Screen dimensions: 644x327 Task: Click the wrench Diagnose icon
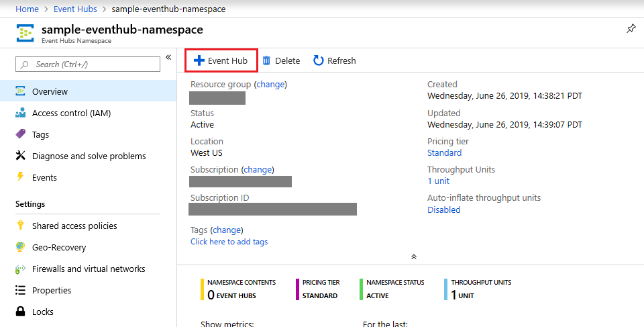point(20,155)
